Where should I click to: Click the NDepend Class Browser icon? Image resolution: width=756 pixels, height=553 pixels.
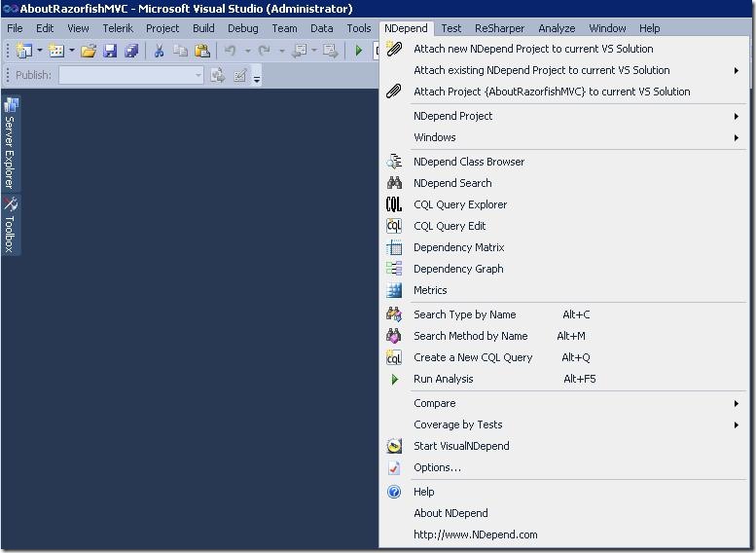point(394,162)
